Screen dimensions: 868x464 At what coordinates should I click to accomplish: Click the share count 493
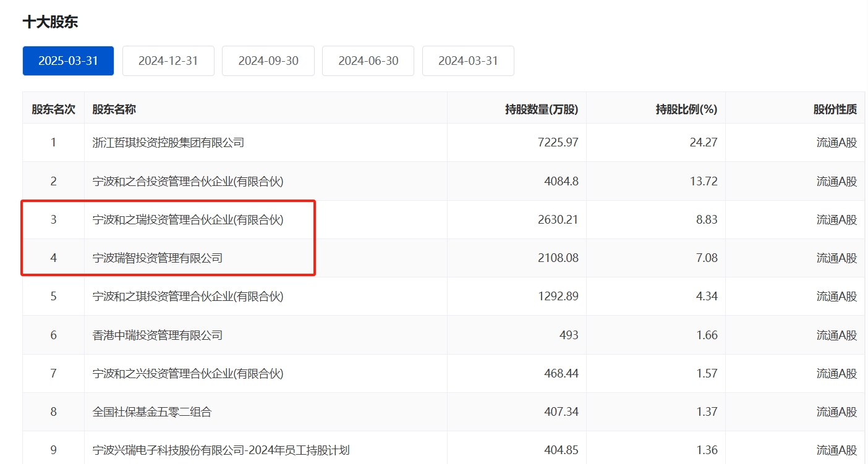coord(569,335)
